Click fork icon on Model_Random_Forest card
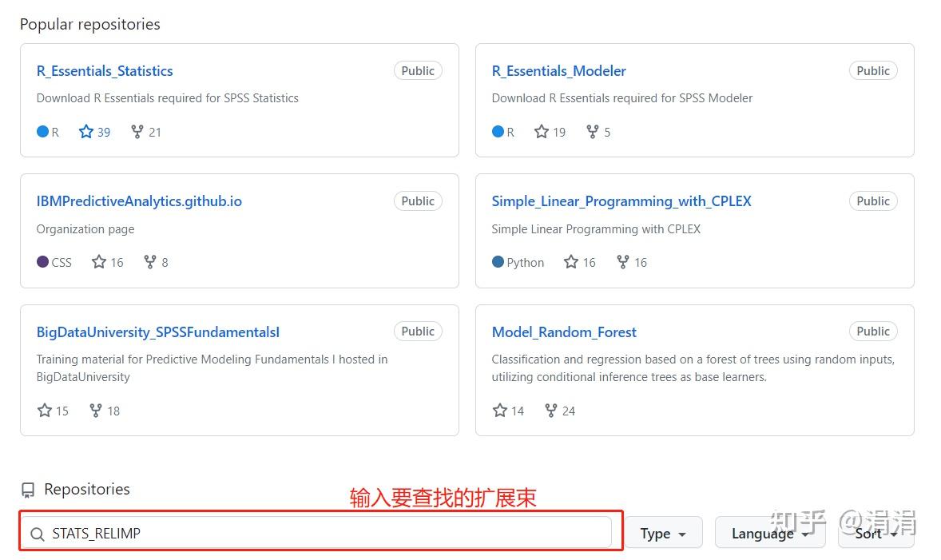Screen dimensions: 941x560 pyautogui.click(x=551, y=411)
